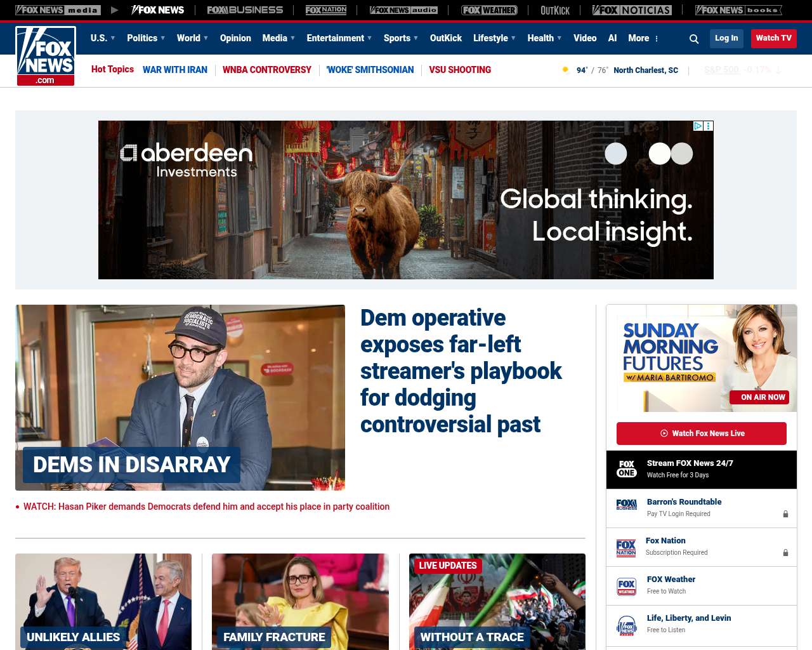Click the Fox News .com logo
This screenshot has width=812, height=650.
(46, 56)
